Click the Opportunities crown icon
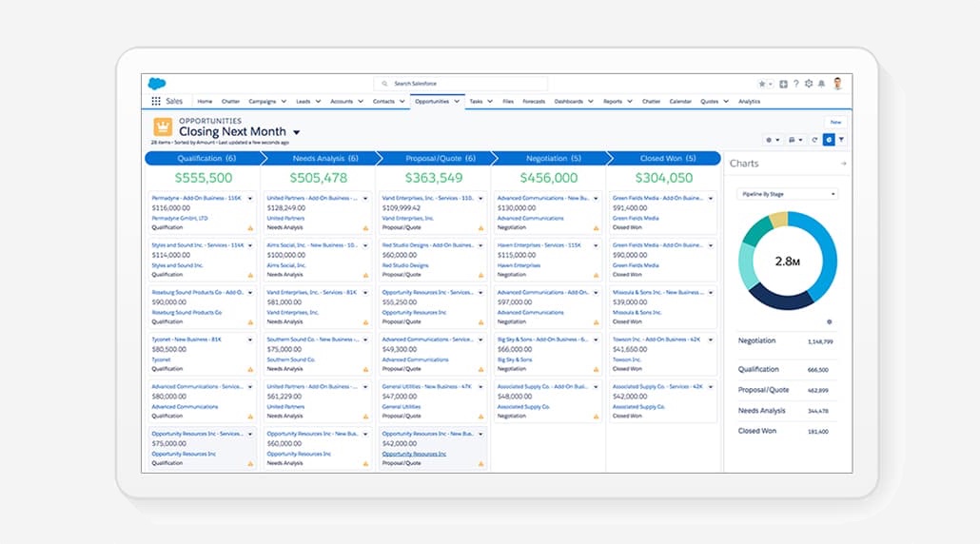The image size is (980, 544). 163,126
